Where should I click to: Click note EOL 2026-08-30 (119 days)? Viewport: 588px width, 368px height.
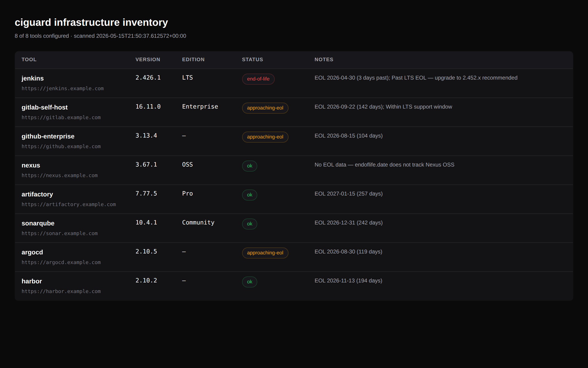(348, 252)
